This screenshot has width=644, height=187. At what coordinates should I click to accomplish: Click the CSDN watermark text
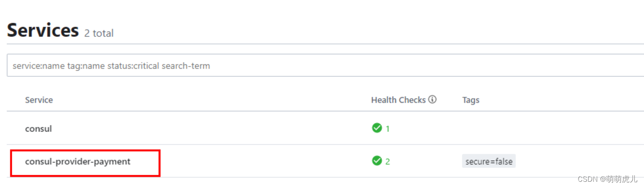[x=587, y=179]
